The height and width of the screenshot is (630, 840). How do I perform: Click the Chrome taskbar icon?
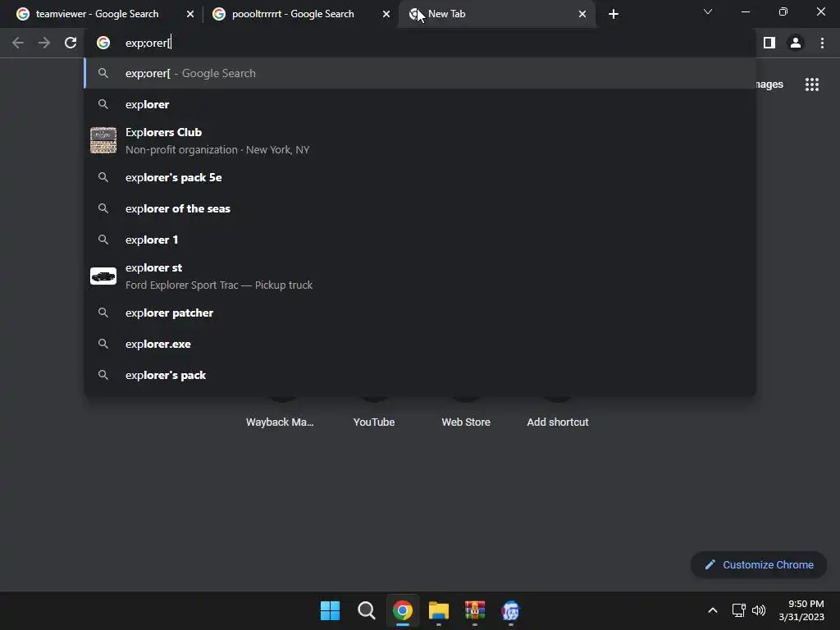pyautogui.click(x=402, y=610)
